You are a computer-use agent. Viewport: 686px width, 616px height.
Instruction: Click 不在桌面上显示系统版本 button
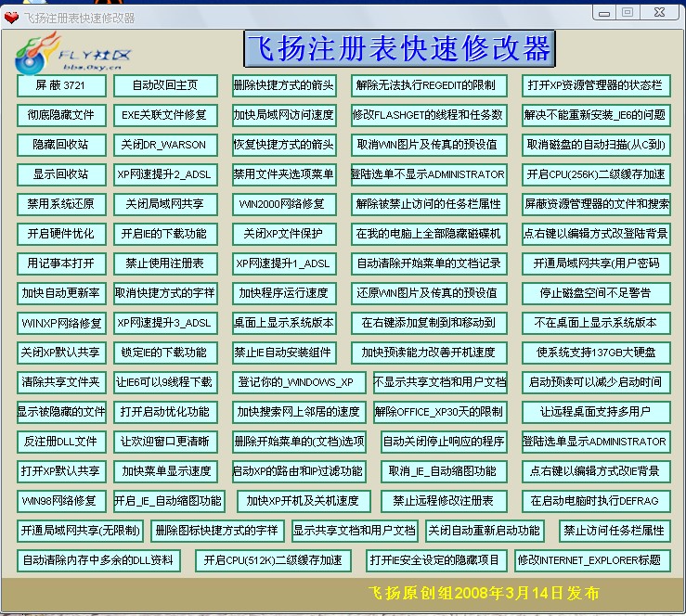coord(596,324)
